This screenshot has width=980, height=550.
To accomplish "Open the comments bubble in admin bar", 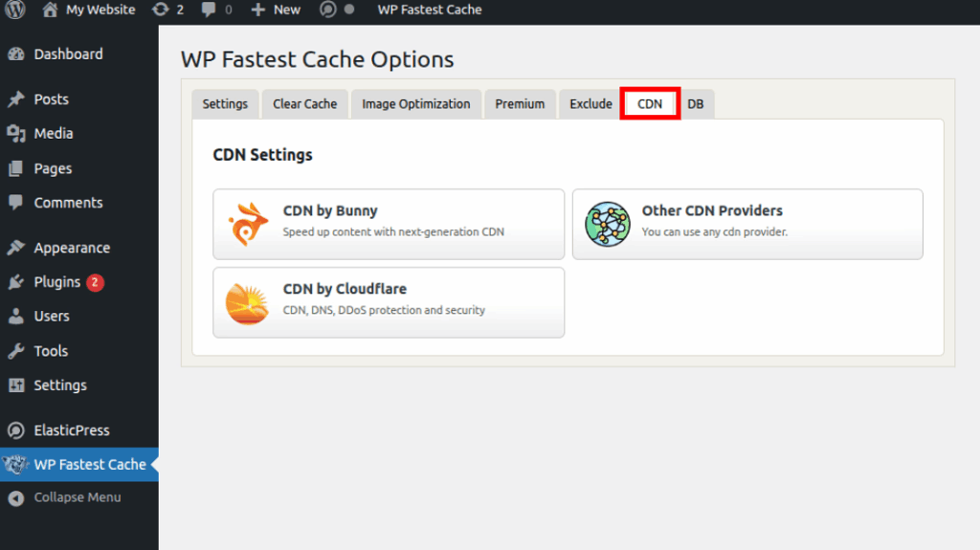I will pos(209,10).
